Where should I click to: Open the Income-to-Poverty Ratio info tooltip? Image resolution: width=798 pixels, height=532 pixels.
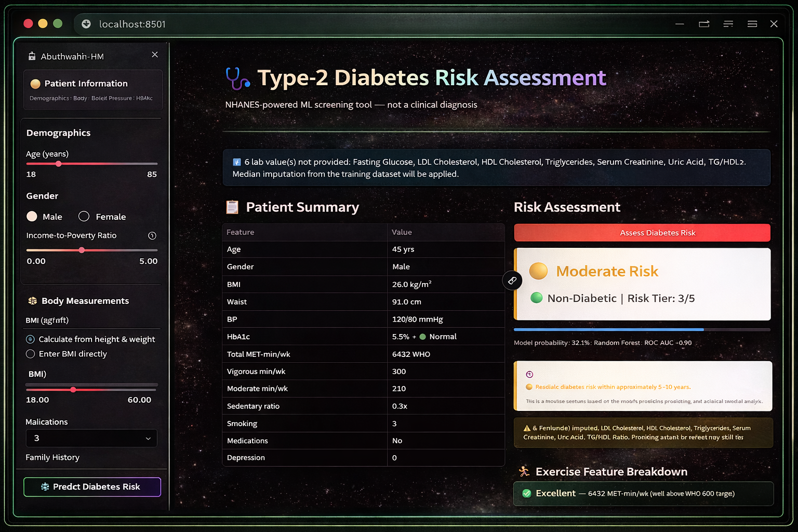pos(152,235)
